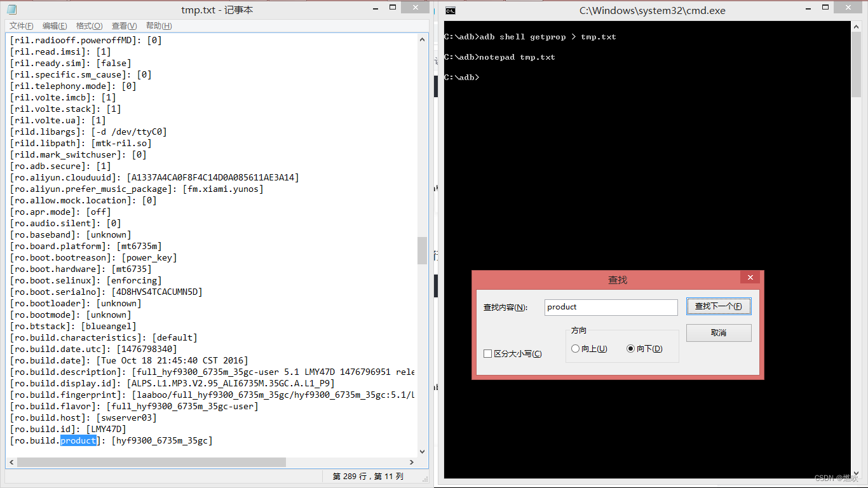Click the [ro.aliyun.clouduuid] line
868x488 pixels.
pos(154,177)
